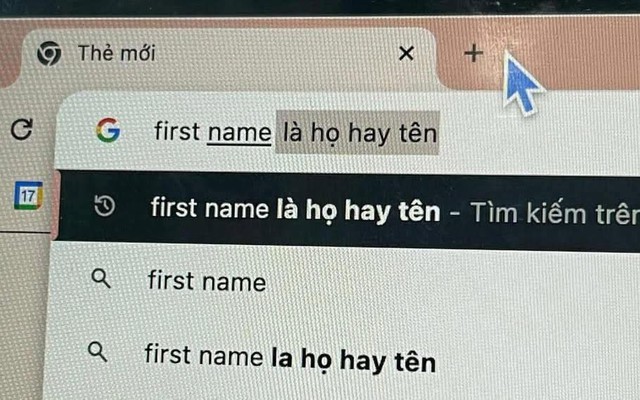
Task: Click the word "first" in the address bar
Action: click(x=177, y=131)
